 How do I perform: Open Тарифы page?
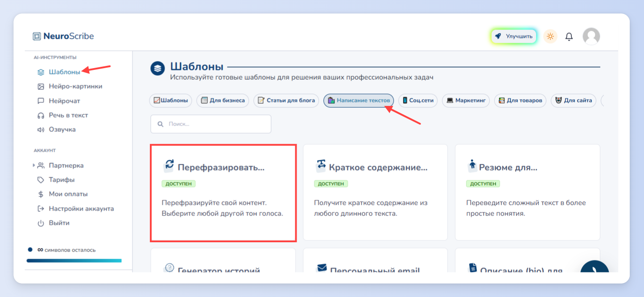coord(62,180)
